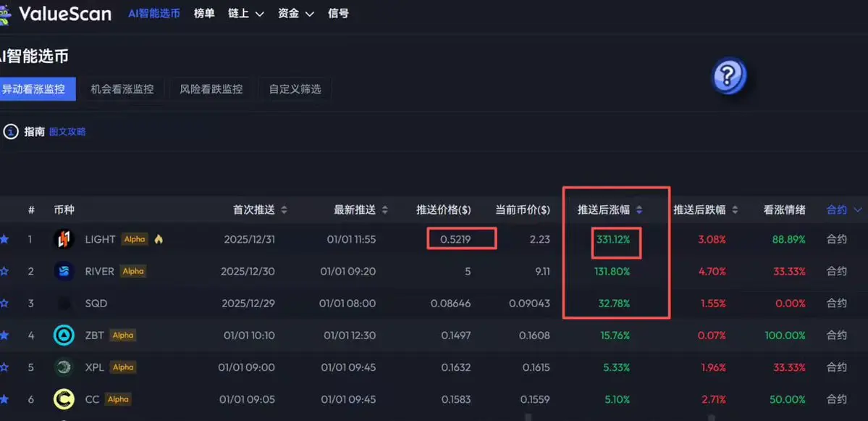This screenshot has height=421, width=868.
Task: Click the 331.12% gain value
Action: point(613,239)
